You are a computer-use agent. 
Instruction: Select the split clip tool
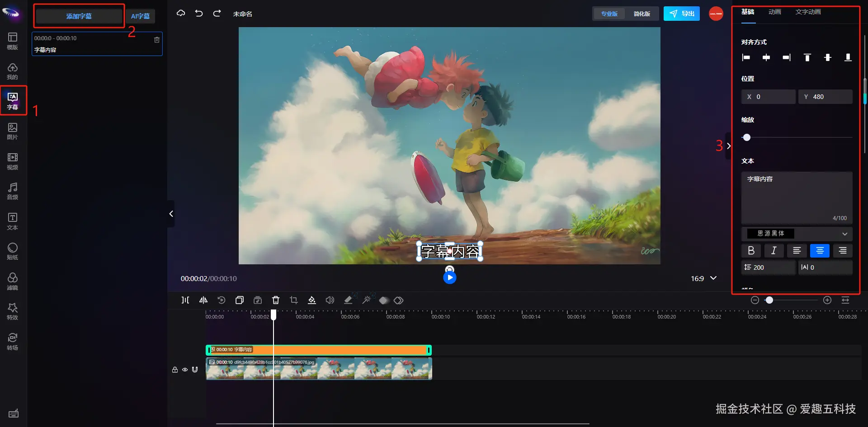point(185,300)
